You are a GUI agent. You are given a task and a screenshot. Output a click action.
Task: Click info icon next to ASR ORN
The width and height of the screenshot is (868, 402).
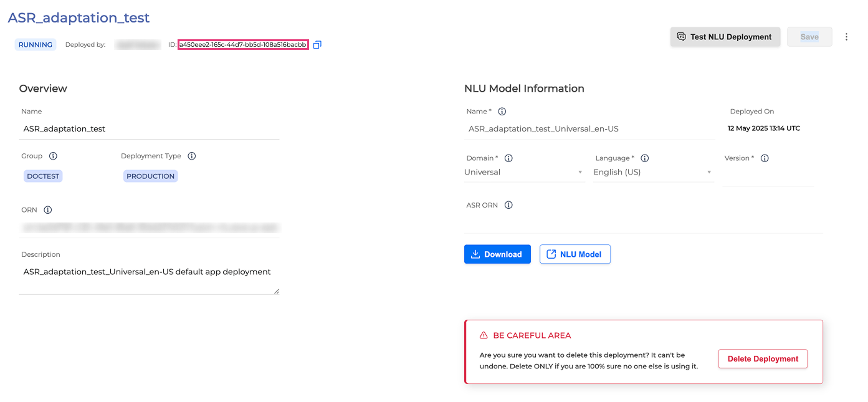508,205
